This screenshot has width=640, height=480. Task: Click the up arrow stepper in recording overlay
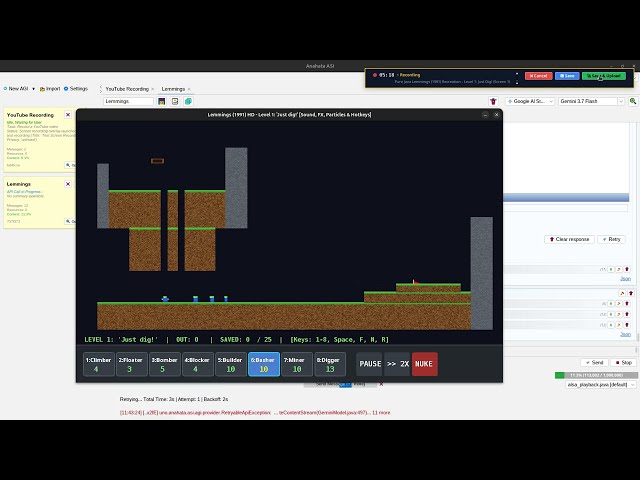[517, 74]
